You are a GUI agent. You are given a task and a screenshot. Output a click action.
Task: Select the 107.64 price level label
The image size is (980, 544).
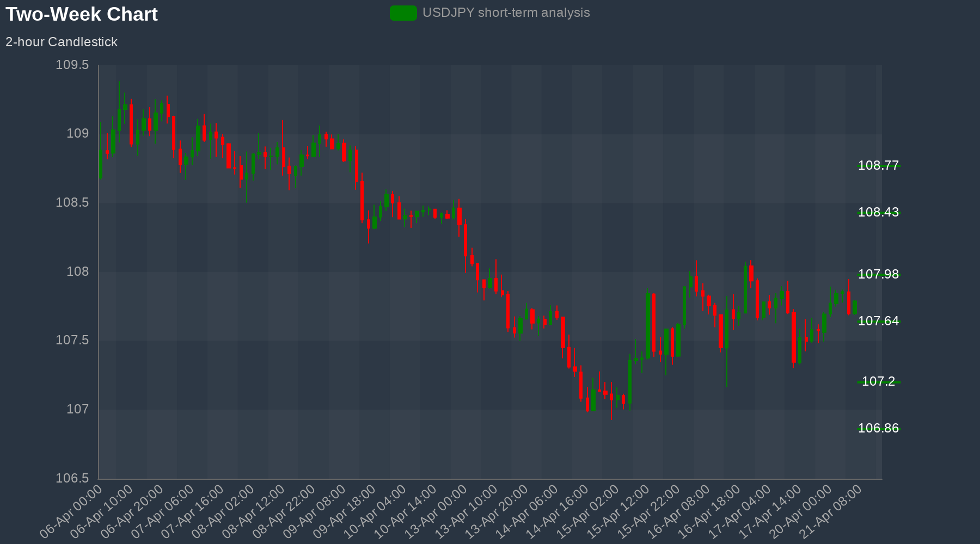(x=878, y=321)
